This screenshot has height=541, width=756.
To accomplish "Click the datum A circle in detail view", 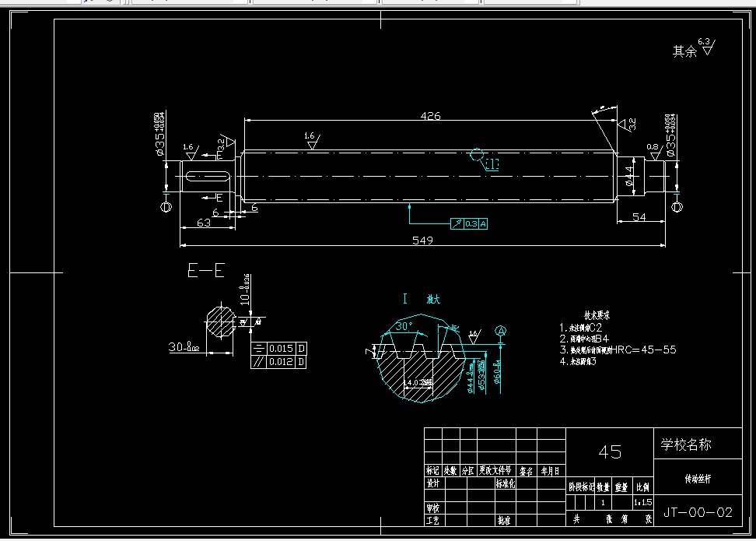I will point(500,332).
